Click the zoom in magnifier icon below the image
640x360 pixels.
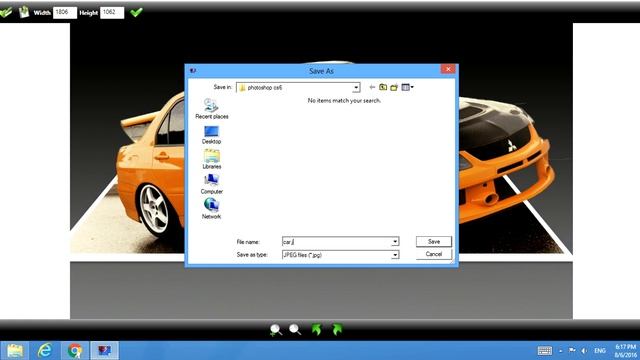pos(276,330)
